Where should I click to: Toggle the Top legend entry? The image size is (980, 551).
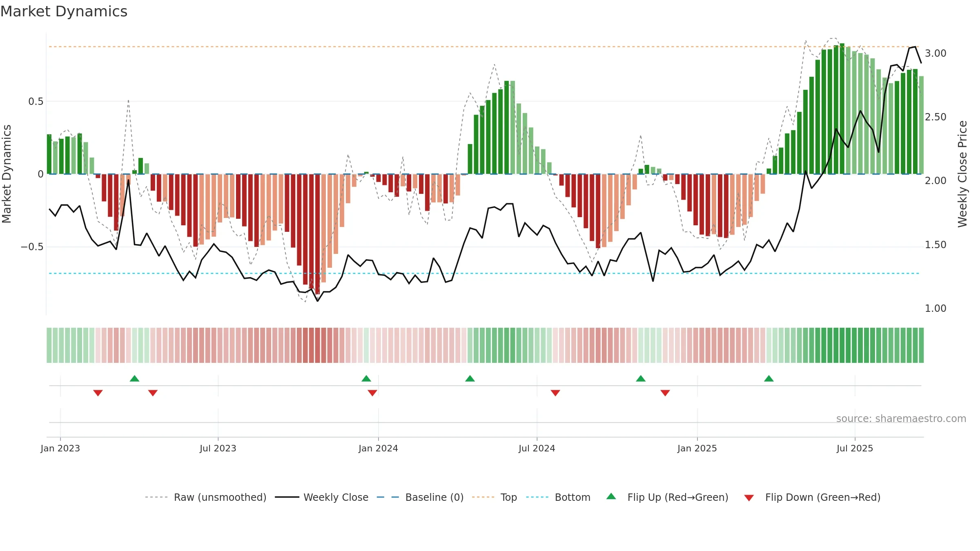(494, 497)
